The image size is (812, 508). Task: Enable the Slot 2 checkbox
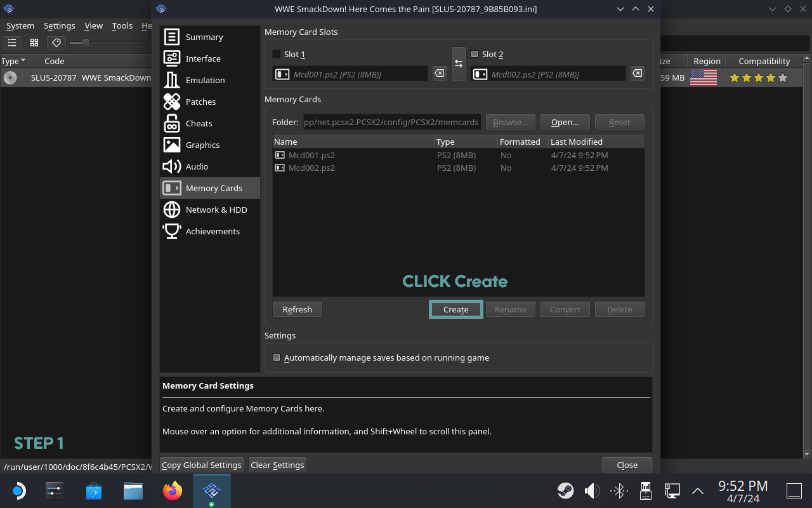(x=475, y=54)
